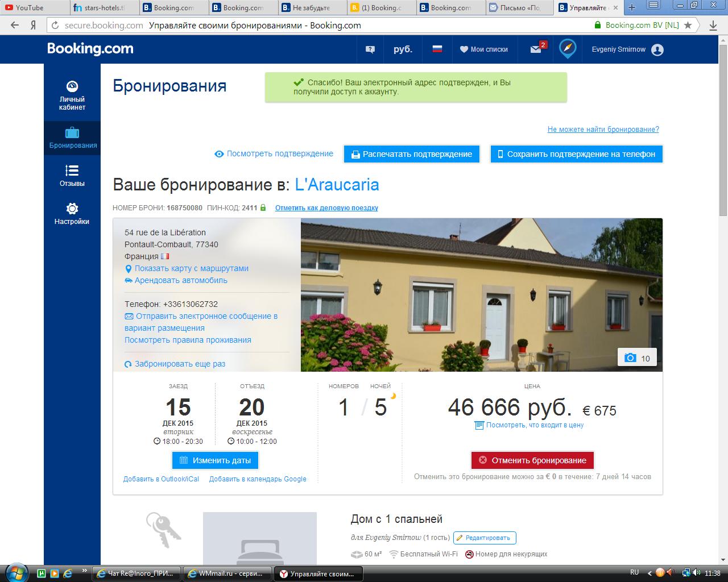Switch to the Письмо browser tab
The height and width of the screenshot is (582, 728).
[520, 8]
